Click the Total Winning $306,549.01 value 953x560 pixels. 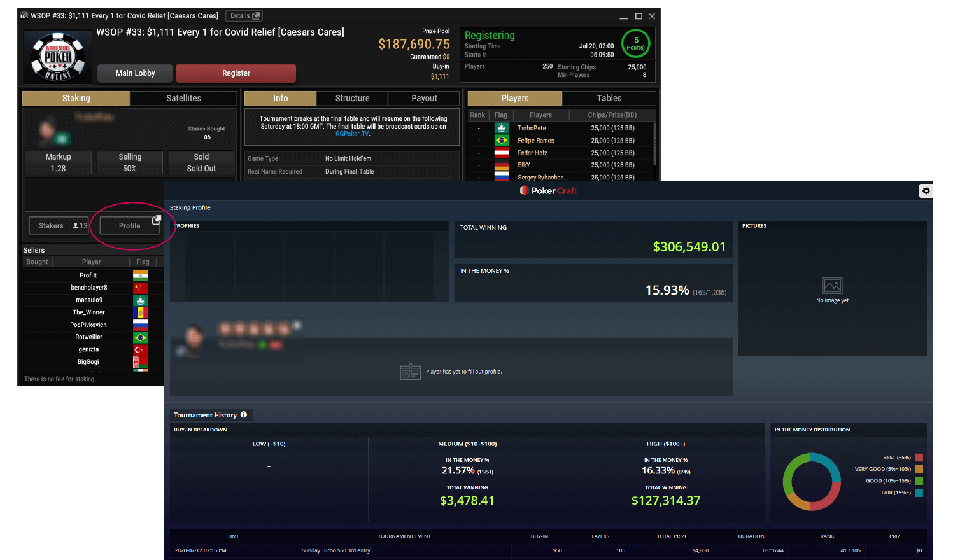pos(689,247)
